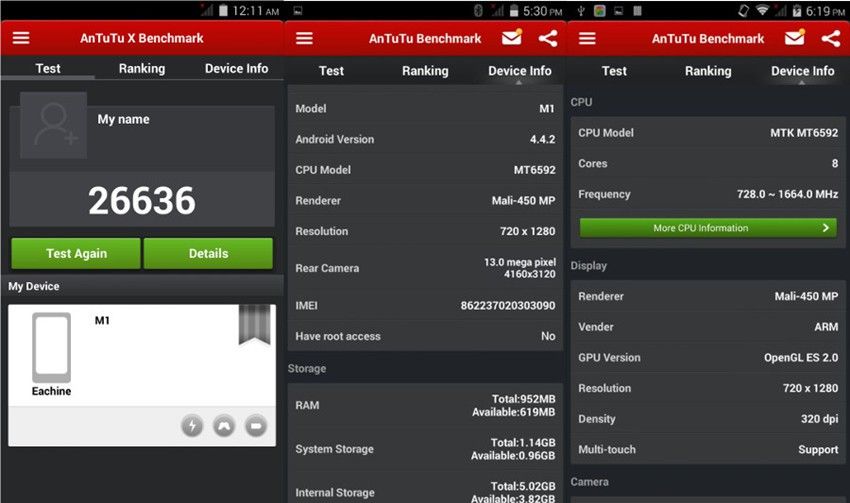Tap Resolution 720 x 1280 row in middle screen
The image size is (850, 503).
426,231
